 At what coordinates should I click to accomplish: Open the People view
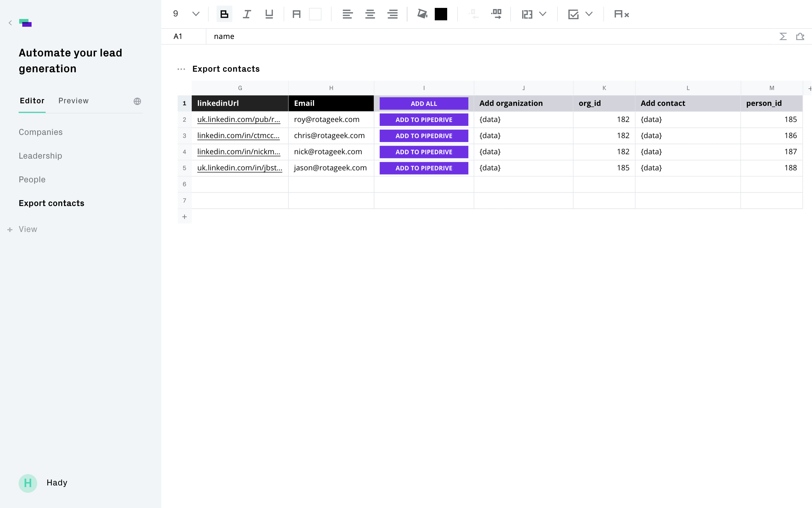tap(32, 179)
